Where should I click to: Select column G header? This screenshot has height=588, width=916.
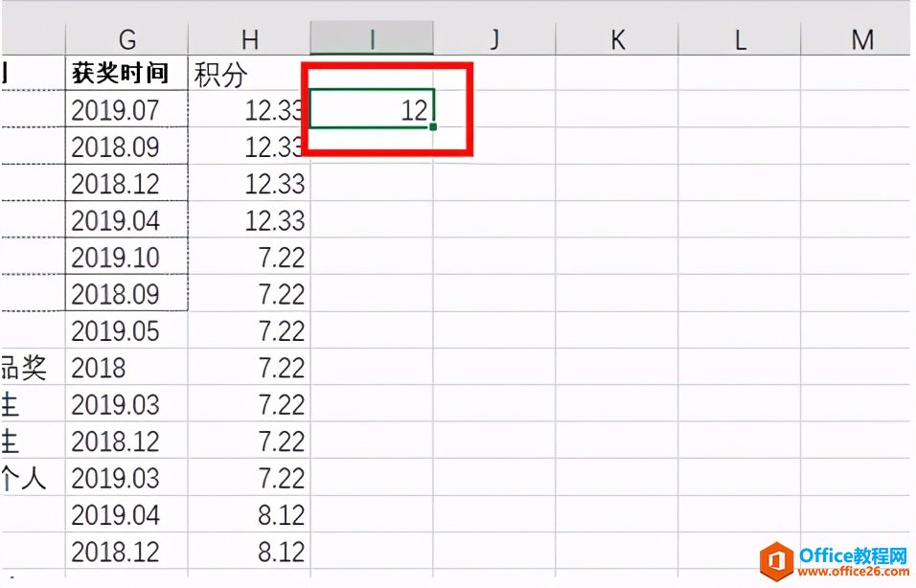pyautogui.click(x=126, y=39)
